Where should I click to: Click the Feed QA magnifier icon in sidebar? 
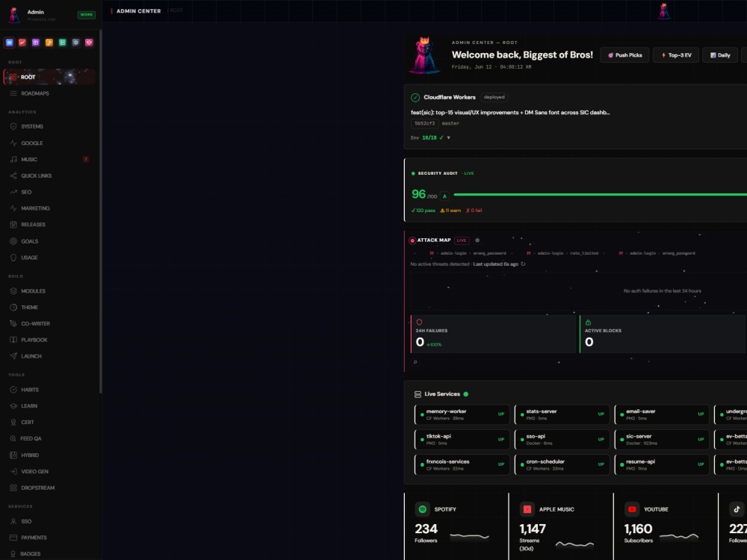point(13,438)
